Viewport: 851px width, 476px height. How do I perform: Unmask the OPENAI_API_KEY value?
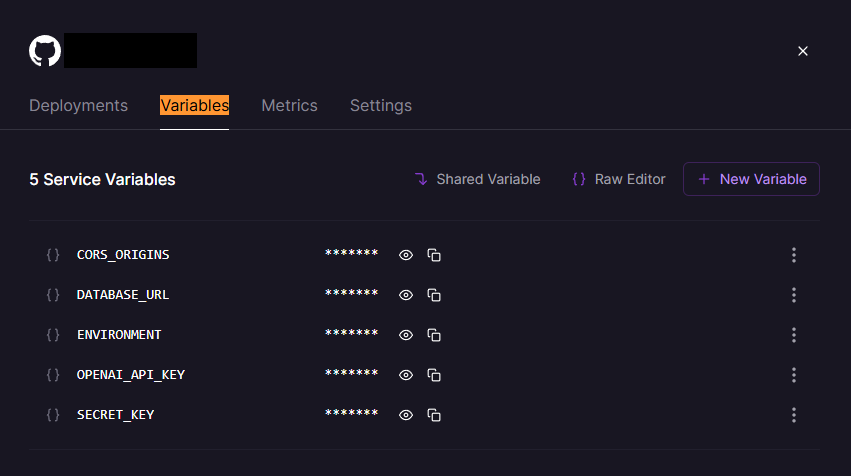[x=406, y=375]
